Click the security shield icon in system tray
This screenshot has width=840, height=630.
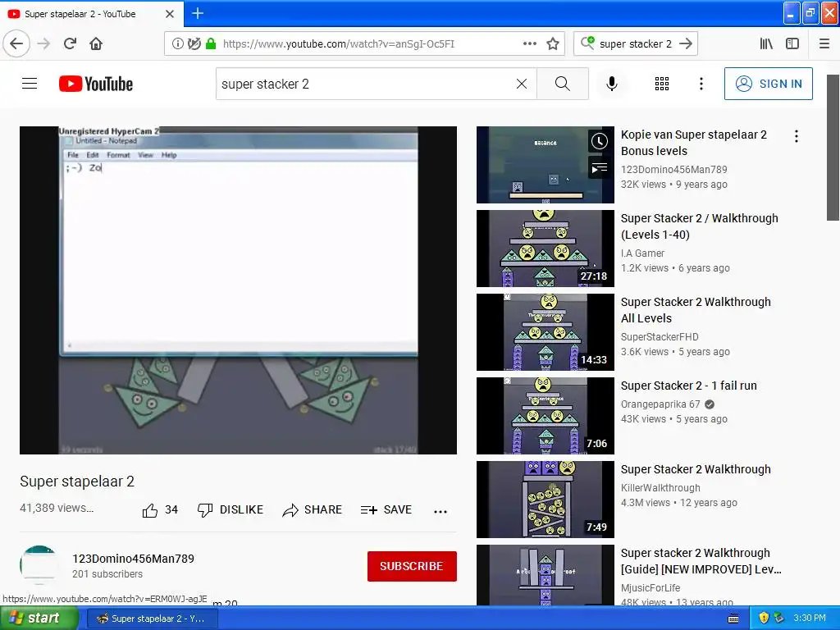coord(764,619)
